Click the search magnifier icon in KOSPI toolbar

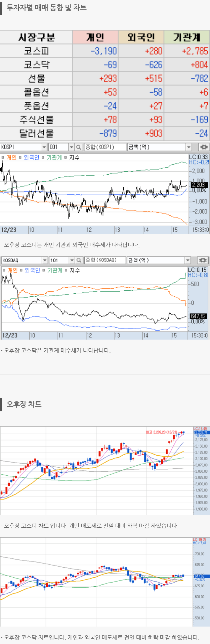click(x=79, y=147)
